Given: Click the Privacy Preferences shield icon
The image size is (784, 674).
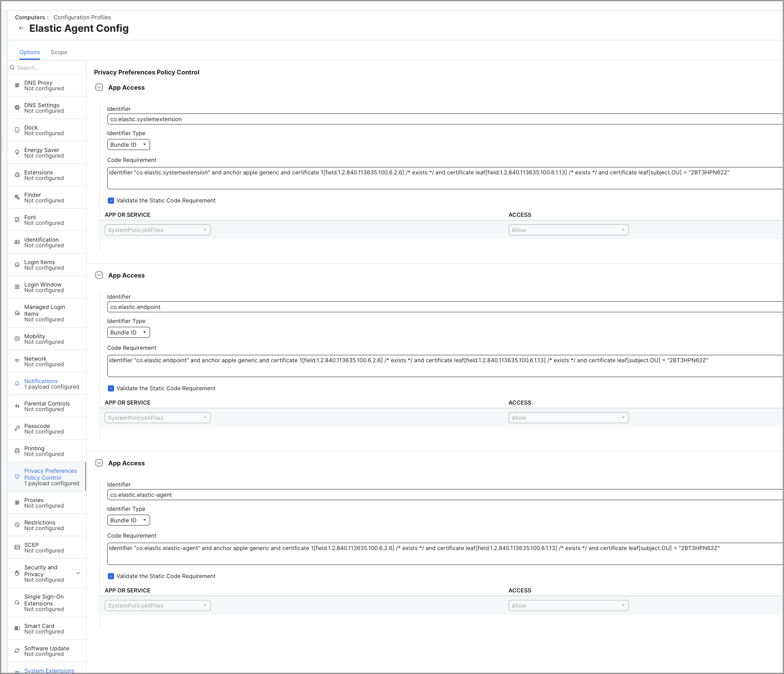Looking at the screenshot, I should click(x=17, y=477).
